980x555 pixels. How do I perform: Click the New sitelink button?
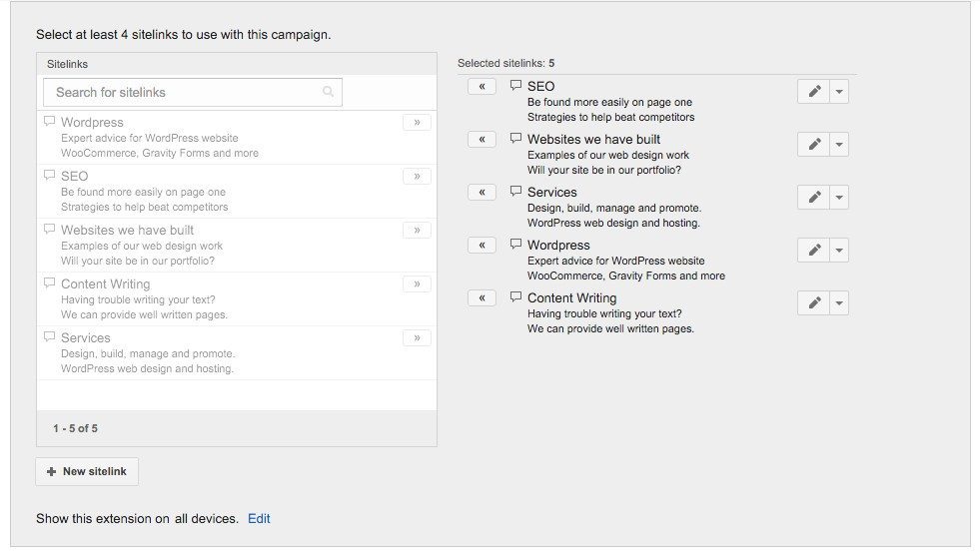point(87,472)
